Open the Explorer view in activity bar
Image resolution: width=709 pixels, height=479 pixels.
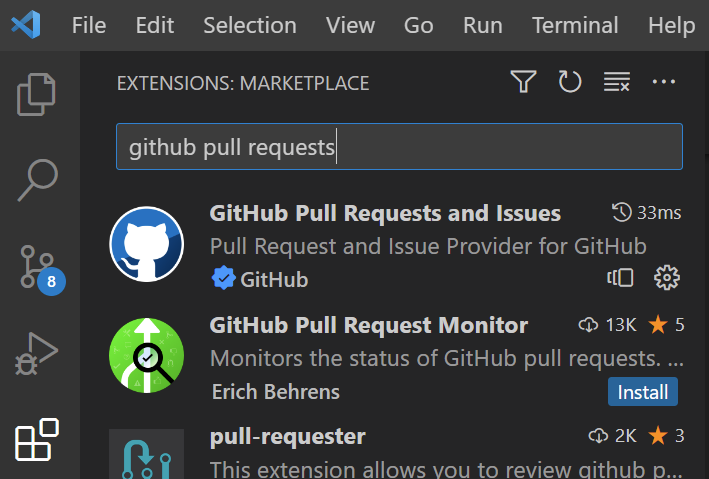click(x=36, y=94)
